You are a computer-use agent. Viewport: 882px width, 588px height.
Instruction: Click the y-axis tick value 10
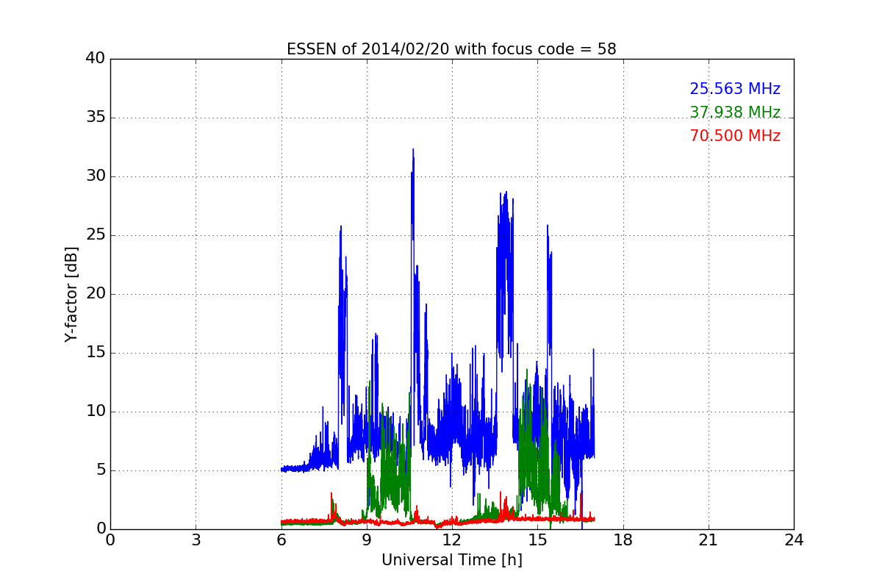(x=96, y=412)
